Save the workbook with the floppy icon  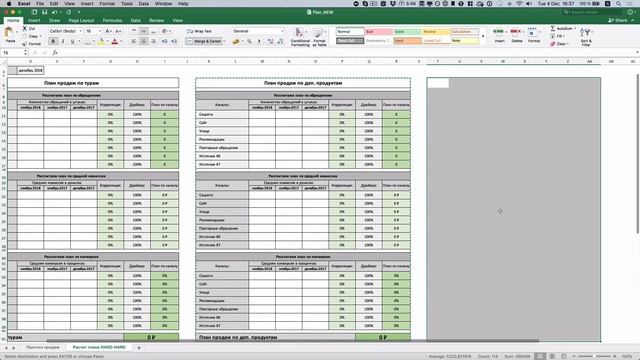coord(44,12)
